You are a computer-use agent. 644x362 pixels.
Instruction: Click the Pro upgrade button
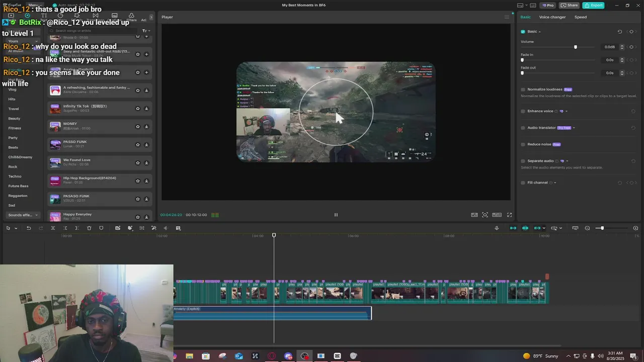click(547, 5)
